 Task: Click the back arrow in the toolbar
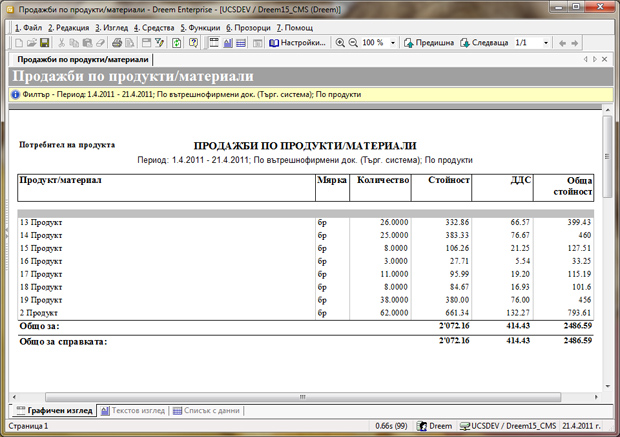tap(562, 43)
